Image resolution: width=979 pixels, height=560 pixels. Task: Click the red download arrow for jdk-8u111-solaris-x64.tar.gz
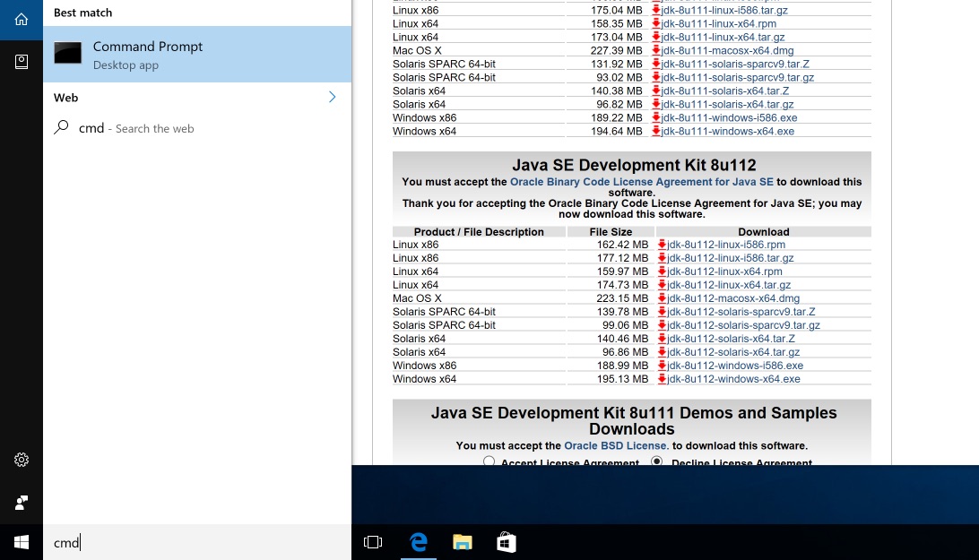(655, 104)
